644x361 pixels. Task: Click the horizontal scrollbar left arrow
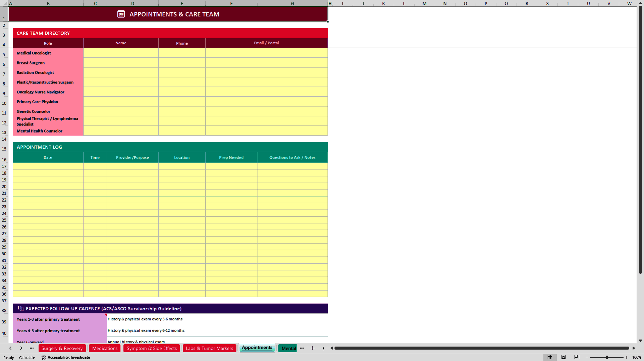pyautogui.click(x=332, y=348)
